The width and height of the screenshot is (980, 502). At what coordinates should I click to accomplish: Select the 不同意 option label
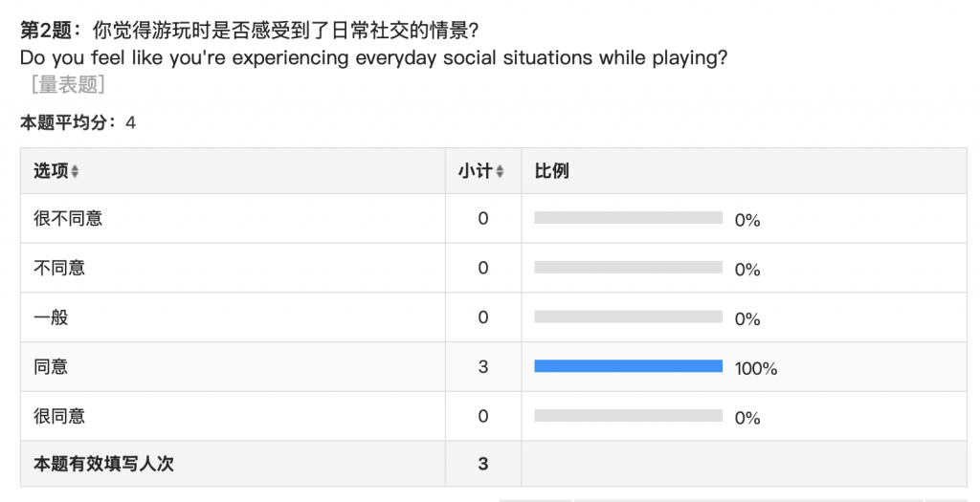59,269
